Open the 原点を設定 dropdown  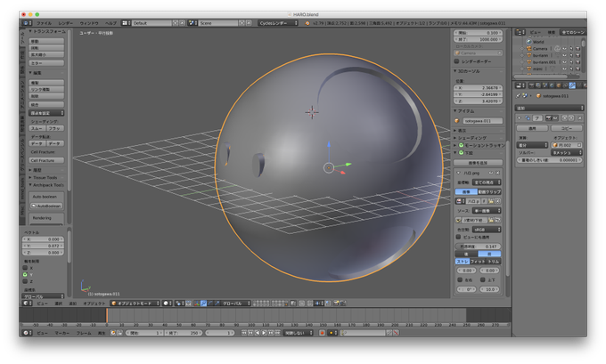click(x=46, y=113)
